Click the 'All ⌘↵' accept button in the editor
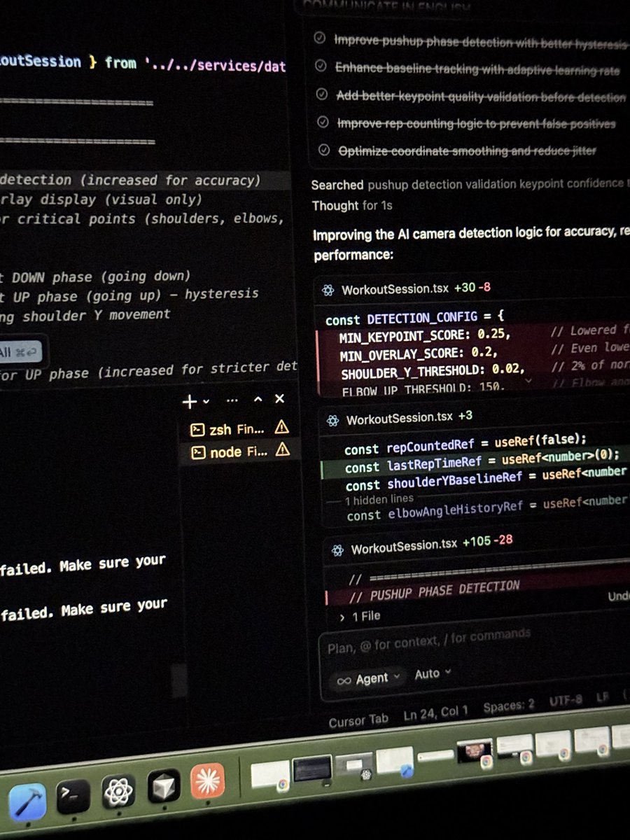Image resolution: width=630 pixels, height=840 pixels. 20,353
